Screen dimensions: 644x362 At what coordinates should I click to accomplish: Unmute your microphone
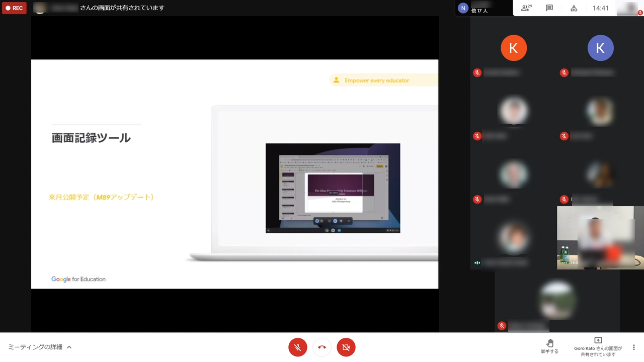pyautogui.click(x=297, y=347)
